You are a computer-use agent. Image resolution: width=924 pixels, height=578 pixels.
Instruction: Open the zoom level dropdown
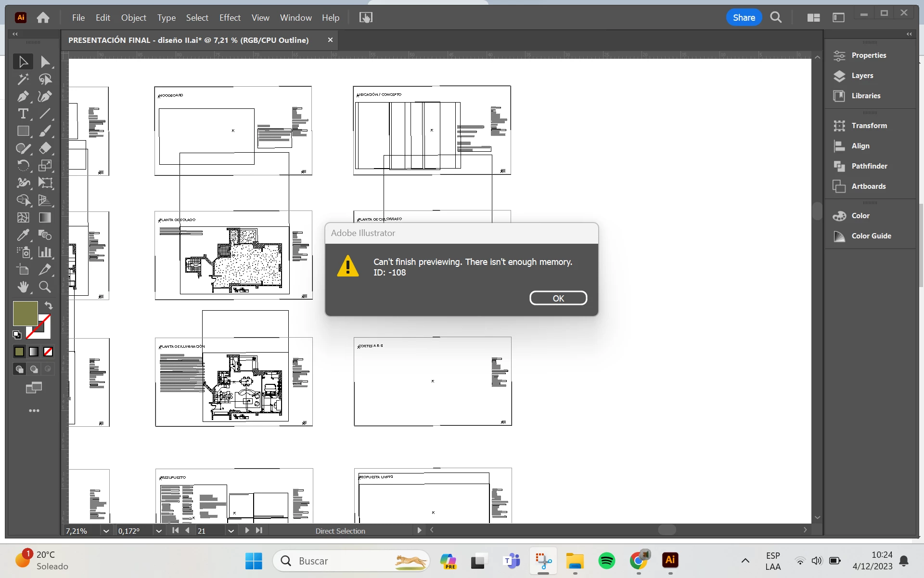(x=106, y=531)
